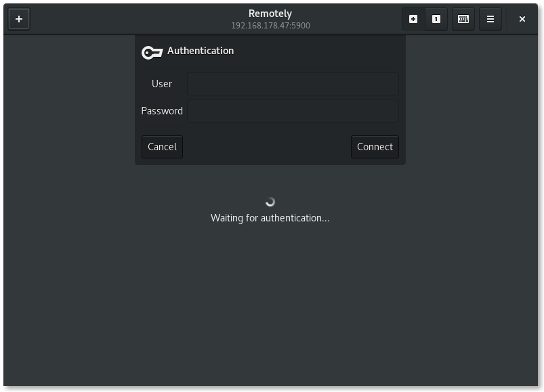Image resolution: width=544 pixels, height=392 pixels.
Task: Click the 'Waiting for authentication...' status text
Action: click(x=270, y=218)
